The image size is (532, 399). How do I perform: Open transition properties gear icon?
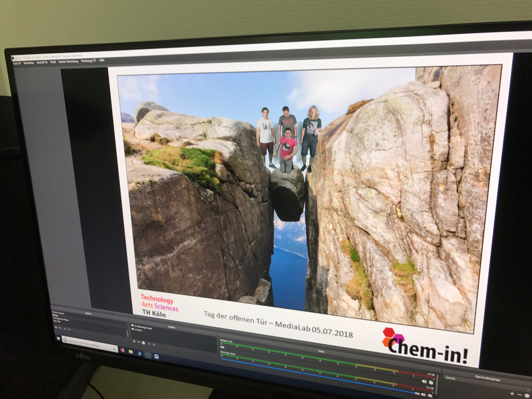click(527, 396)
